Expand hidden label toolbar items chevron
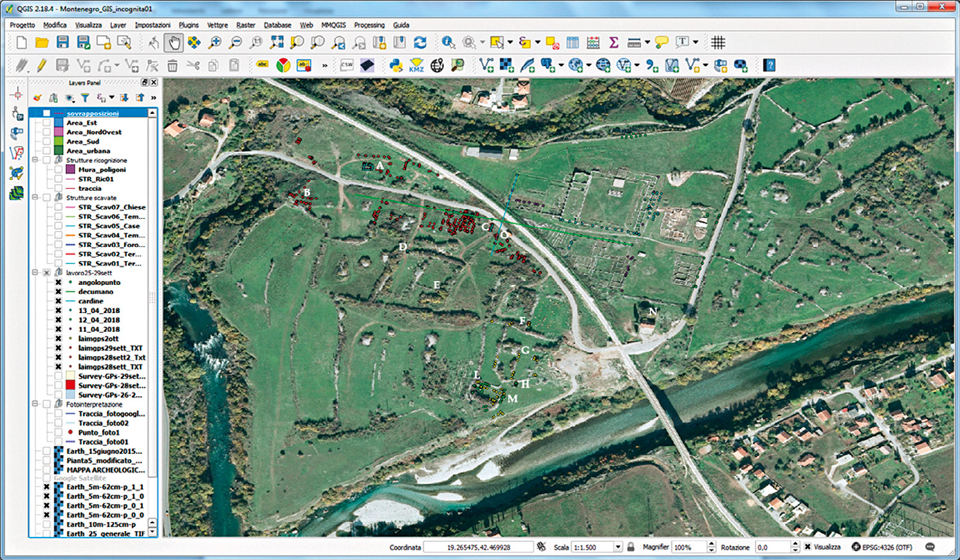 point(325,65)
